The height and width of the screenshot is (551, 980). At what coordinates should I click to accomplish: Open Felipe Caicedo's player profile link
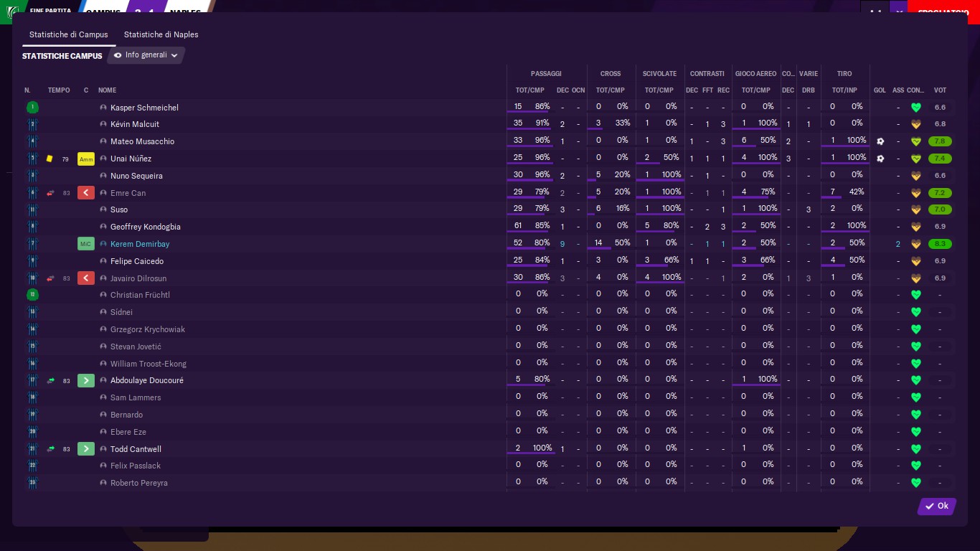137,261
